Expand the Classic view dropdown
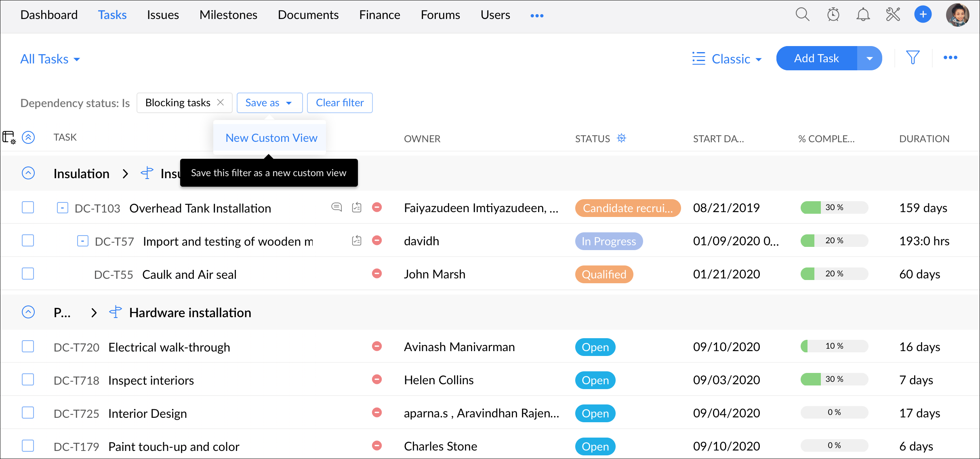980x459 pixels. 727,59
